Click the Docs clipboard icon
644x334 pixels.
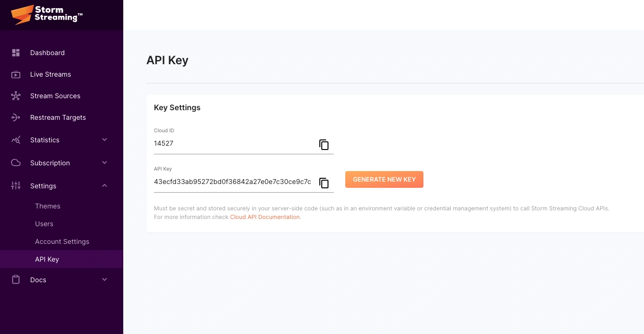16,280
